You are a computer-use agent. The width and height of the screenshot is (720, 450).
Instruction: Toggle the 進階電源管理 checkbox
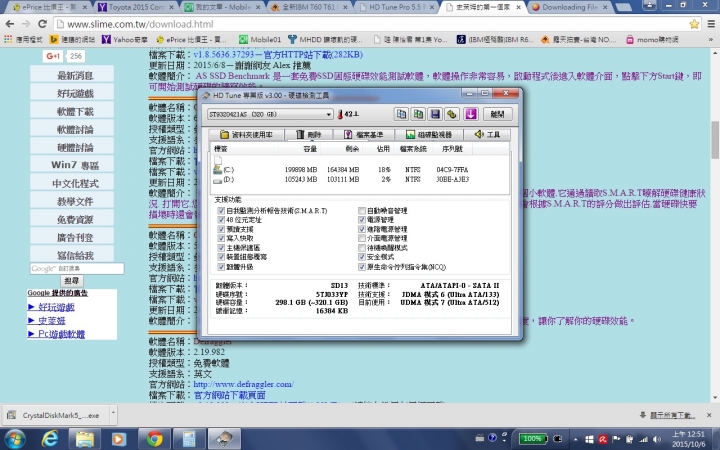[x=362, y=229]
